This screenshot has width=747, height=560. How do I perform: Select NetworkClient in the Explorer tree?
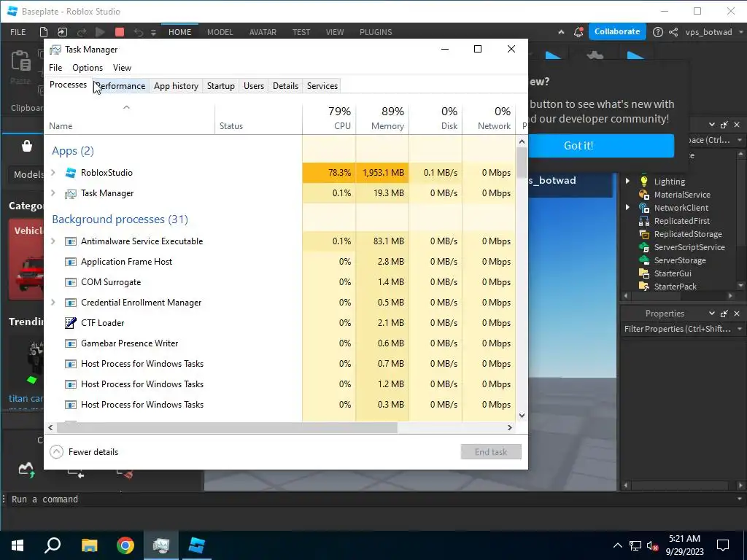click(x=681, y=208)
